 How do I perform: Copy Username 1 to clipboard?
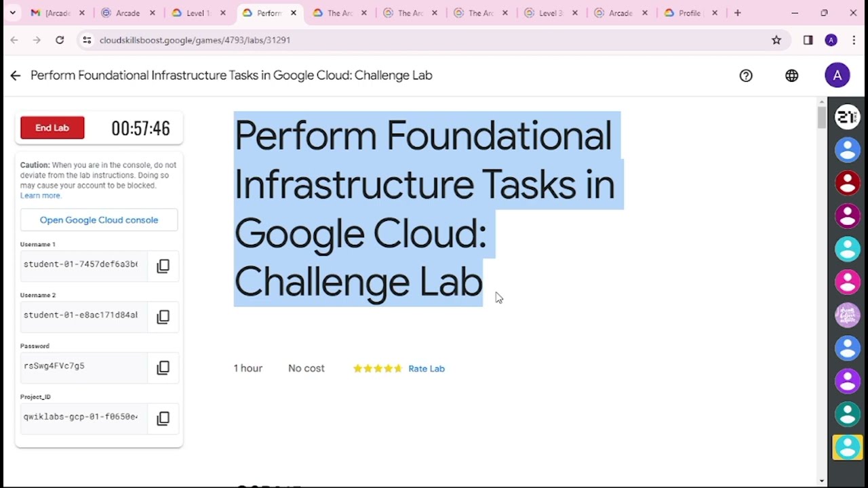click(x=163, y=266)
